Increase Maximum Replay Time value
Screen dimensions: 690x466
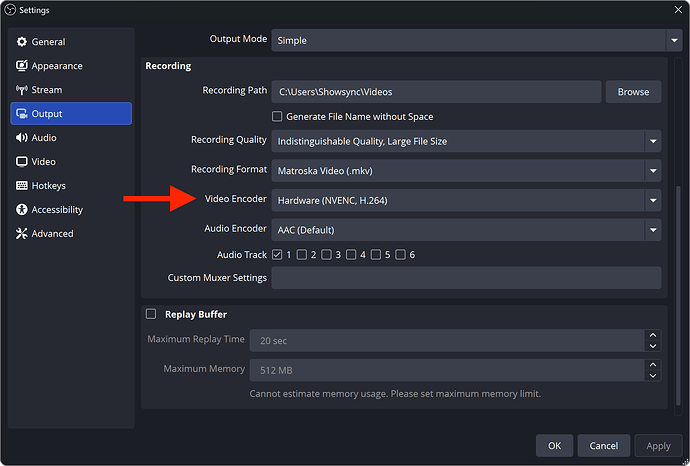point(653,335)
